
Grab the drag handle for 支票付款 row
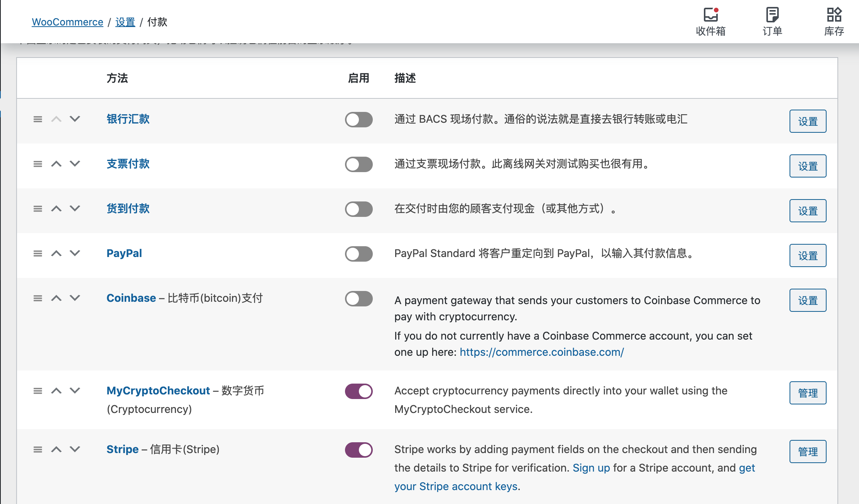pos(38,164)
